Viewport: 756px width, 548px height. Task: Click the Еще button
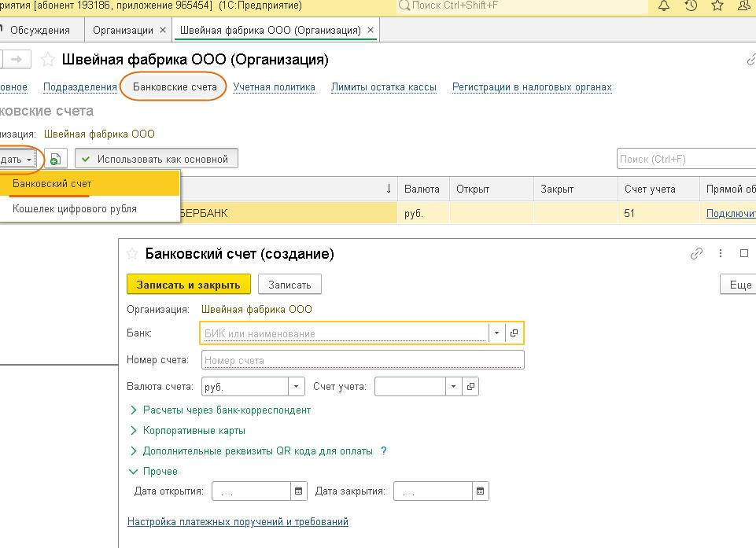(x=739, y=285)
